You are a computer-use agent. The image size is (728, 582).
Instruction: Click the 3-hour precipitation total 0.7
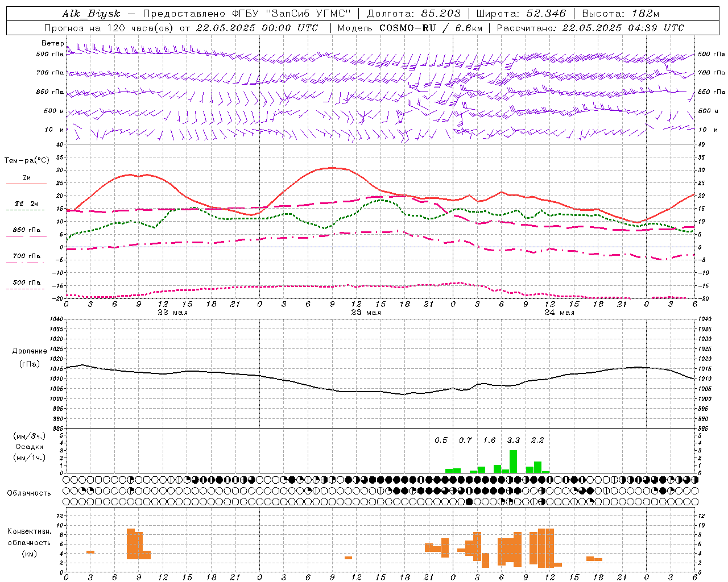[465, 440]
